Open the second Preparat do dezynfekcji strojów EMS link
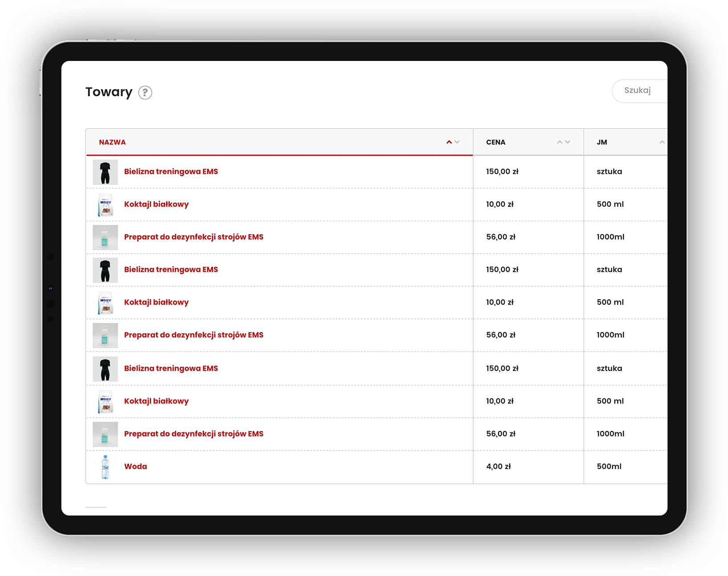The image size is (728, 576). tap(193, 335)
